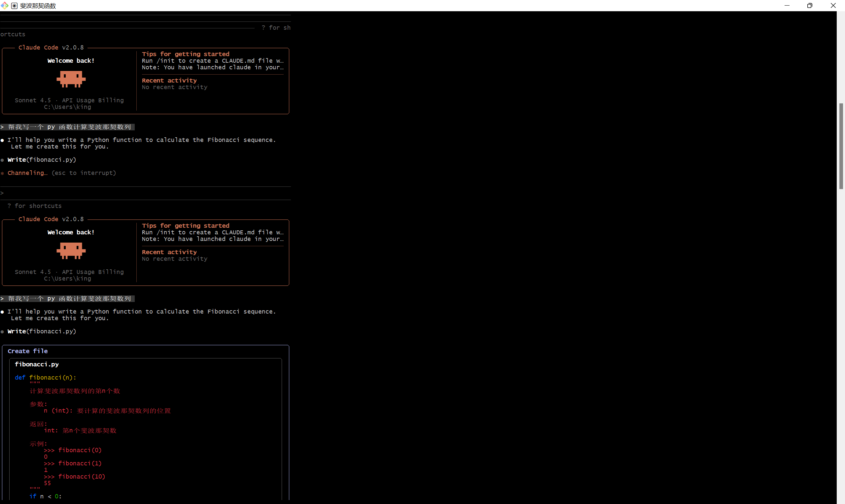Click the 'Run /init to create a CLAUDE.md' tip in the first panel
845x504 pixels.
coord(213,61)
